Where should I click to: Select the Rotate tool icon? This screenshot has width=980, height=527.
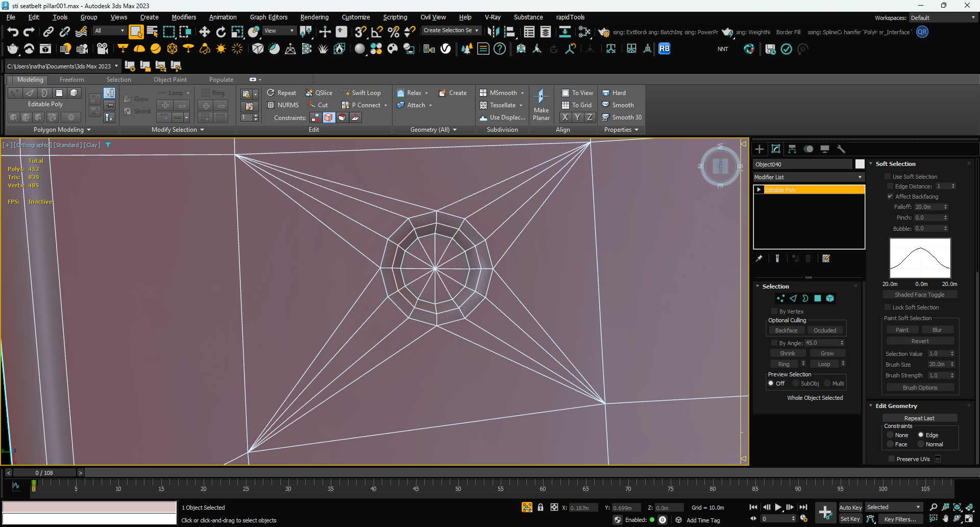click(x=220, y=32)
